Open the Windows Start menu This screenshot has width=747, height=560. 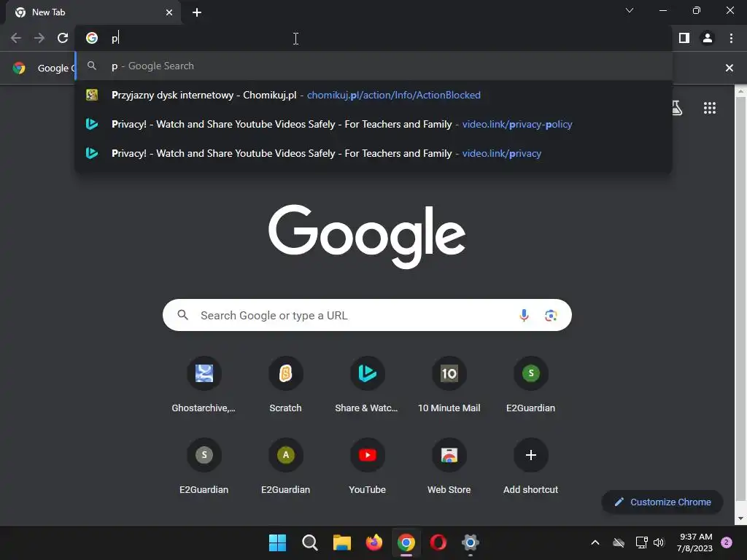tap(277, 542)
